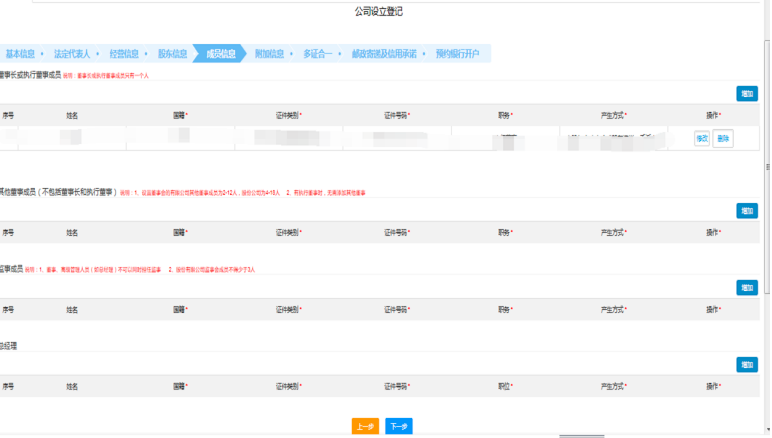Click 证件号码 header in first table

pyautogui.click(x=397, y=115)
